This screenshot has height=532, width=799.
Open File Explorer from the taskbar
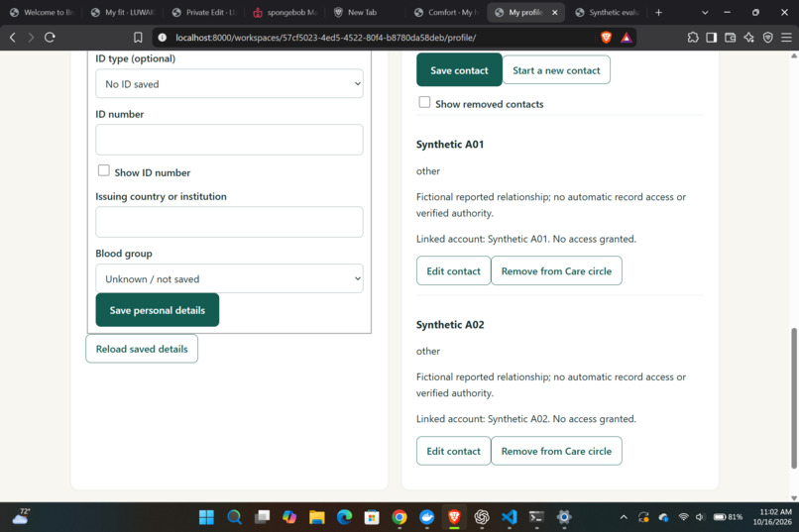click(x=317, y=517)
